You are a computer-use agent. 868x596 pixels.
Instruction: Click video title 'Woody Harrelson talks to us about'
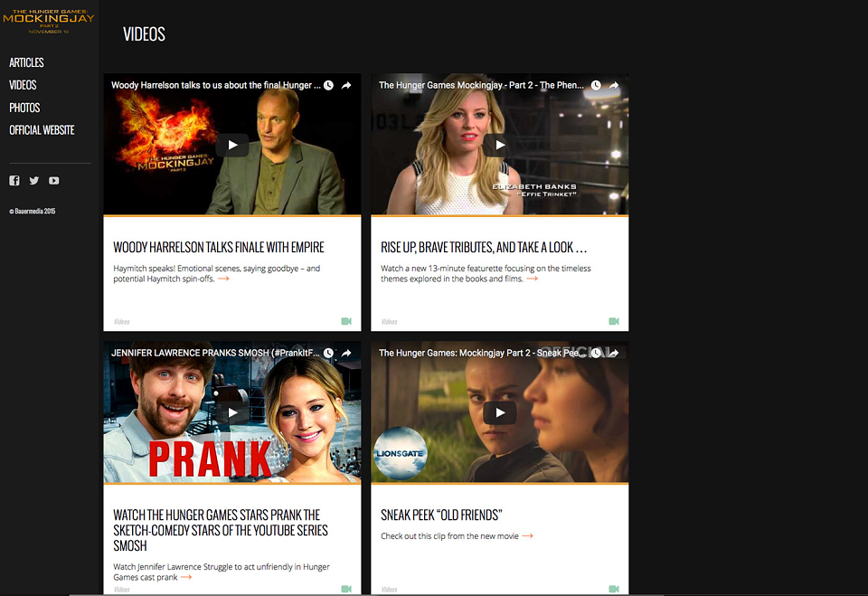(216, 85)
